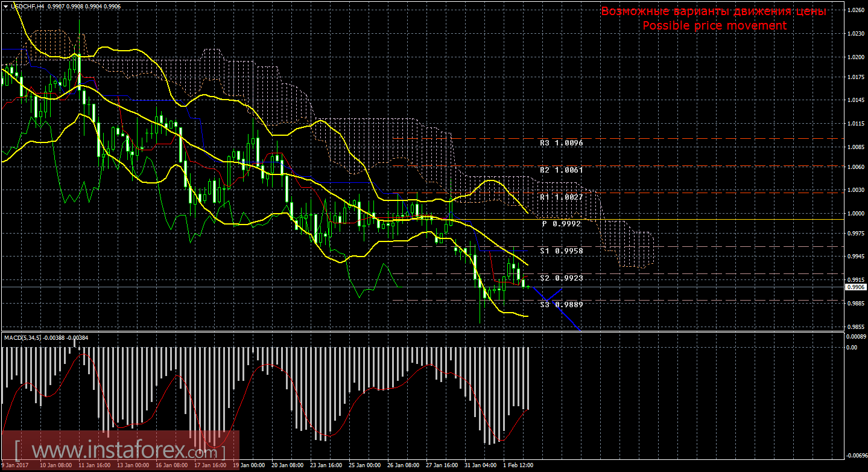Image resolution: width=868 pixels, height=472 pixels.
Task: Click the 1 Feb 12:00 time axis marker
Action: pos(517,465)
